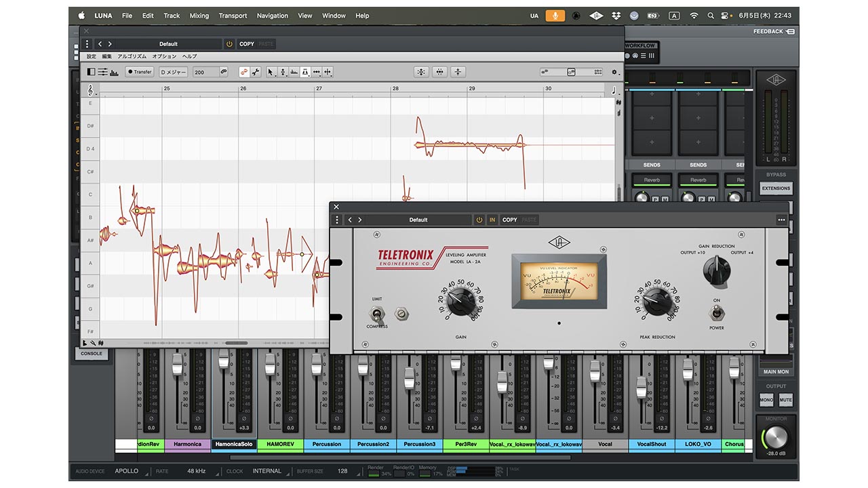Flip the LA-2A Power ON switch

[716, 313]
